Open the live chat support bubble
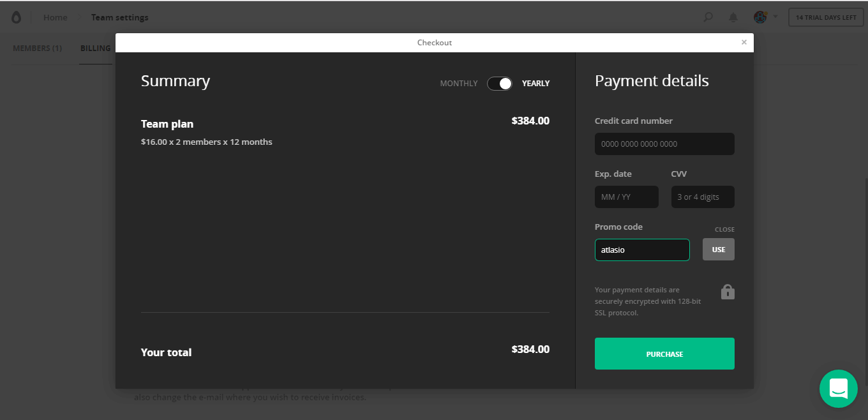This screenshot has height=420, width=868. click(x=838, y=388)
